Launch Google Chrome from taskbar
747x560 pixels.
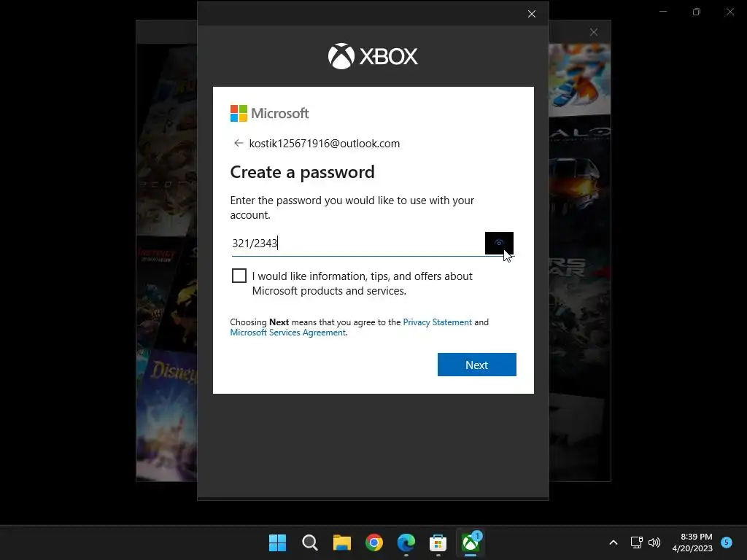374,542
